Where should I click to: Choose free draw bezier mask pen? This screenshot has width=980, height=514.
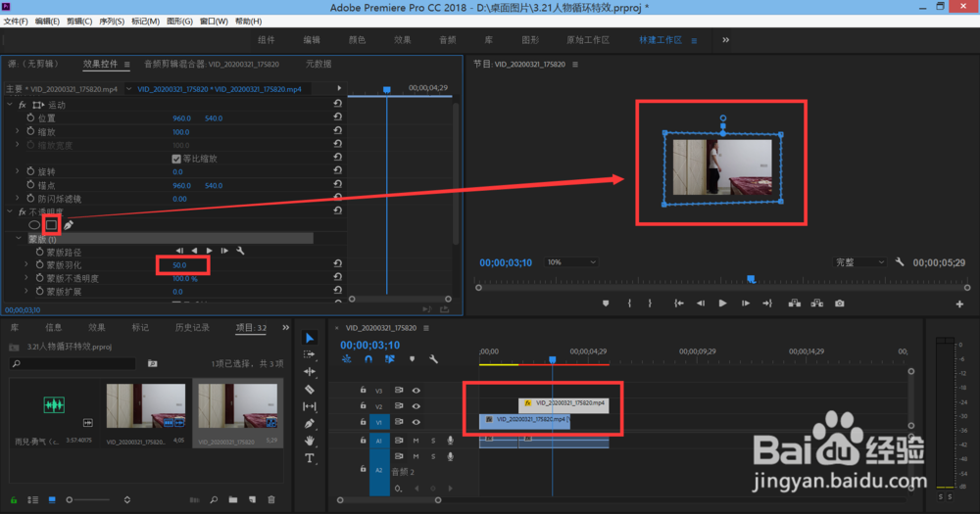pos(69,225)
